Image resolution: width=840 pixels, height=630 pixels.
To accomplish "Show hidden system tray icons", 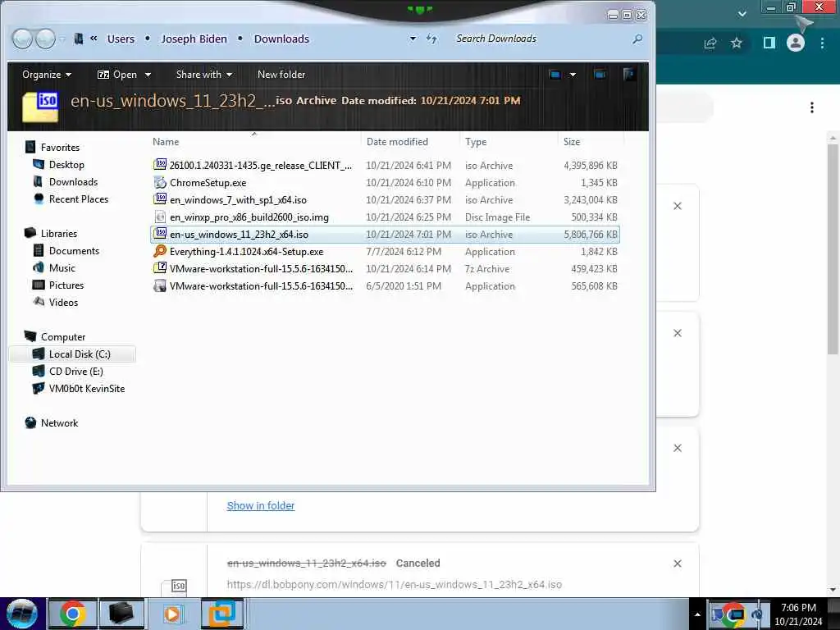I will pyautogui.click(x=697, y=614).
